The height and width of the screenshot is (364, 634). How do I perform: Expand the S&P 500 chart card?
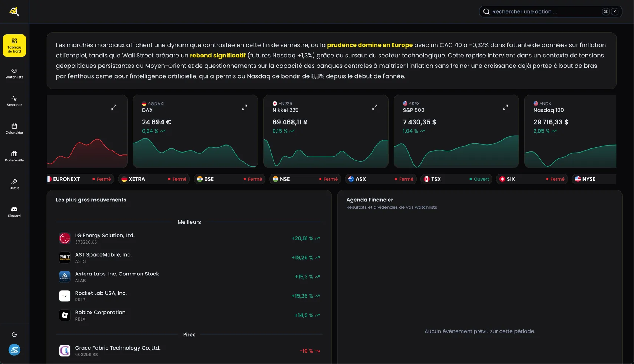coord(505,107)
